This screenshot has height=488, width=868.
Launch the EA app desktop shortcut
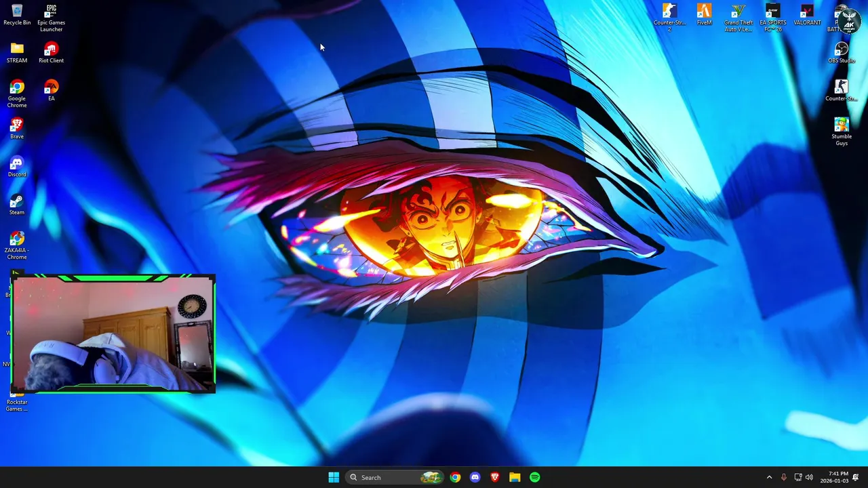coord(51,90)
